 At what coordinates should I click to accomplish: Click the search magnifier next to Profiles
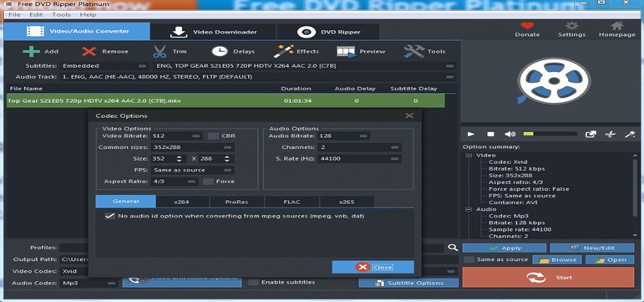[452, 248]
